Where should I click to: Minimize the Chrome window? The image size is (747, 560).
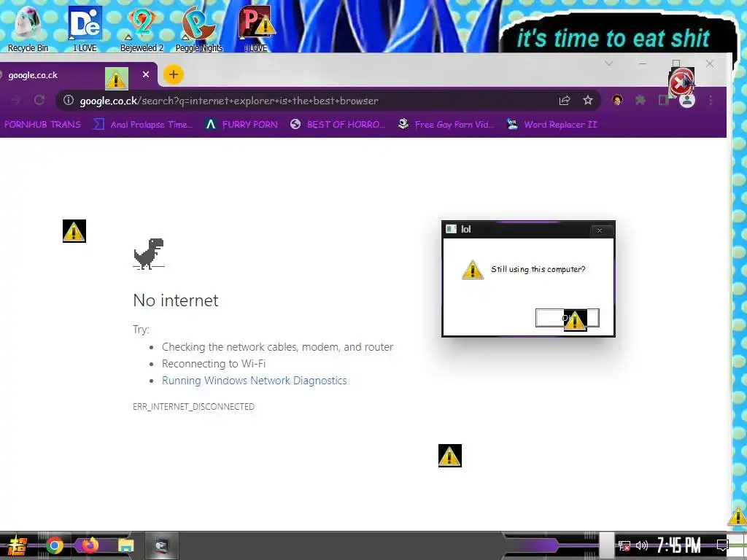point(643,63)
